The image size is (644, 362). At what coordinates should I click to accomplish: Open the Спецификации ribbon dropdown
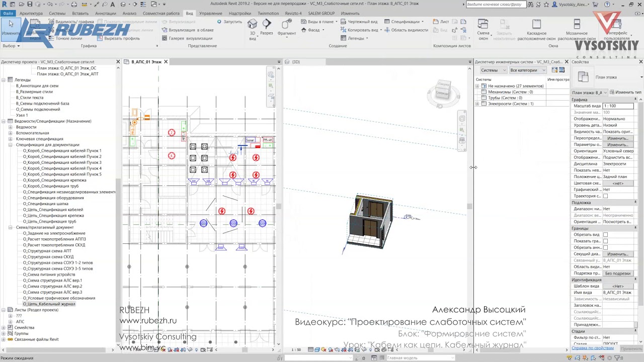click(405, 22)
